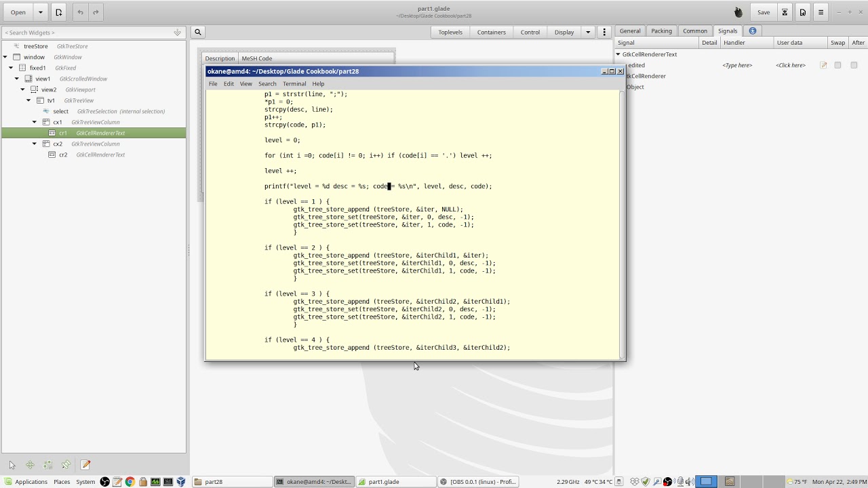Select the cx2 GtkTreeViewColumn row
The width and height of the screenshot is (868, 488).
tap(94, 144)
